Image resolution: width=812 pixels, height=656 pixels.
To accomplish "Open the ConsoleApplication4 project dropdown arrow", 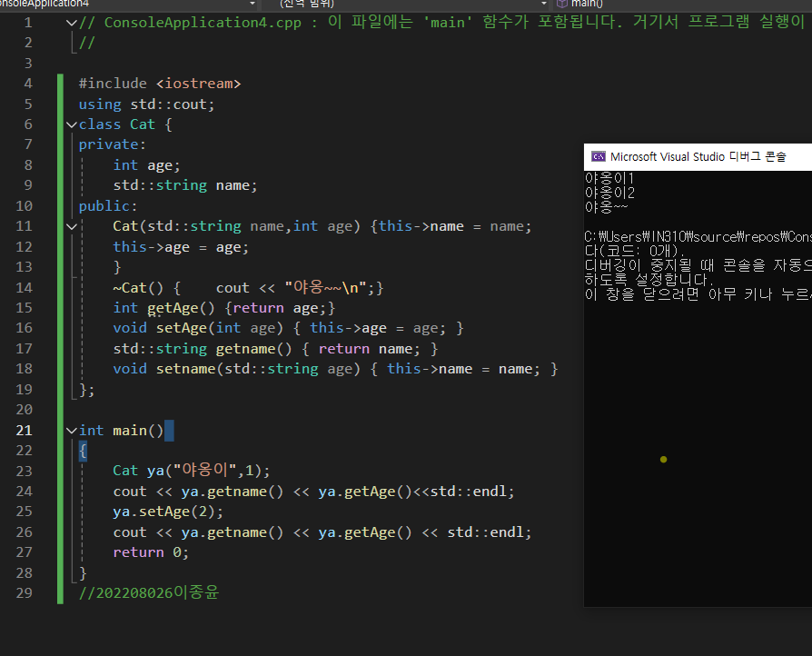I will [253, 4].
